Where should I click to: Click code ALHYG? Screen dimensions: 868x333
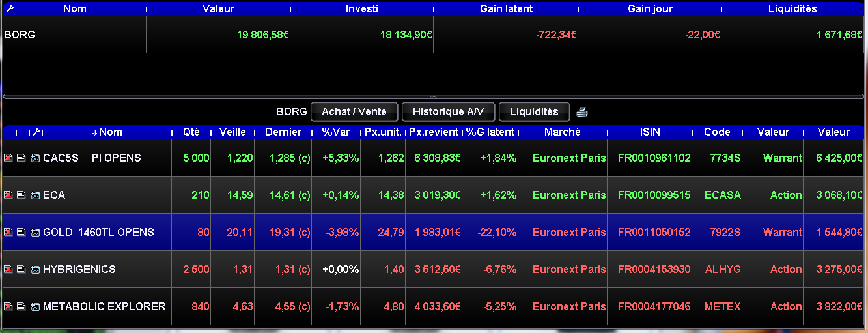point(723,269)
